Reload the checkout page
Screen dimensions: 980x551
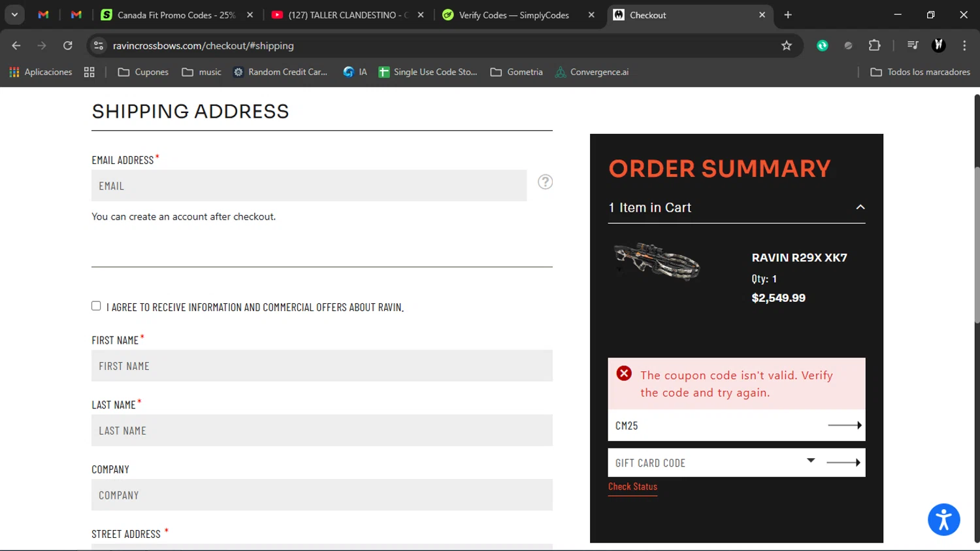click(x=68, y=45)
